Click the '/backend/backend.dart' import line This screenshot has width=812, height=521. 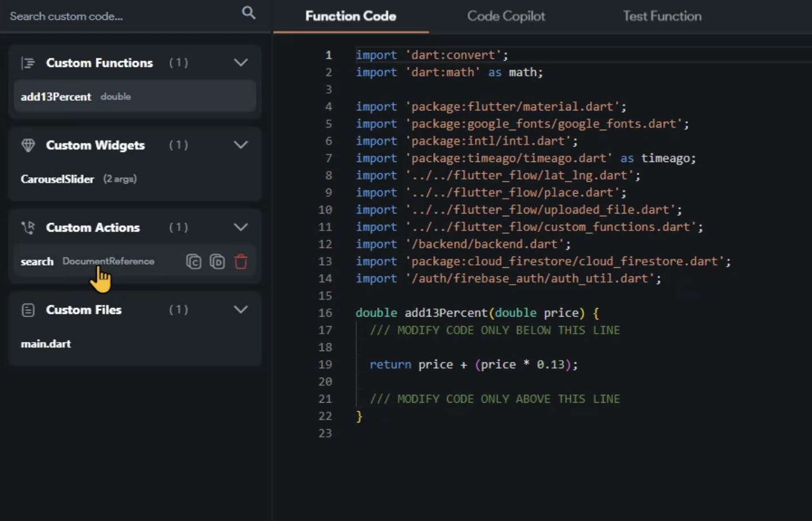463,244
